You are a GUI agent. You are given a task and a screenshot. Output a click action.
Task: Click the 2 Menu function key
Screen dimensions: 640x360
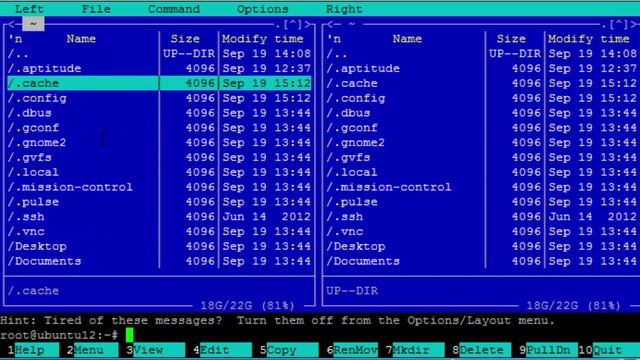(92, 350)
